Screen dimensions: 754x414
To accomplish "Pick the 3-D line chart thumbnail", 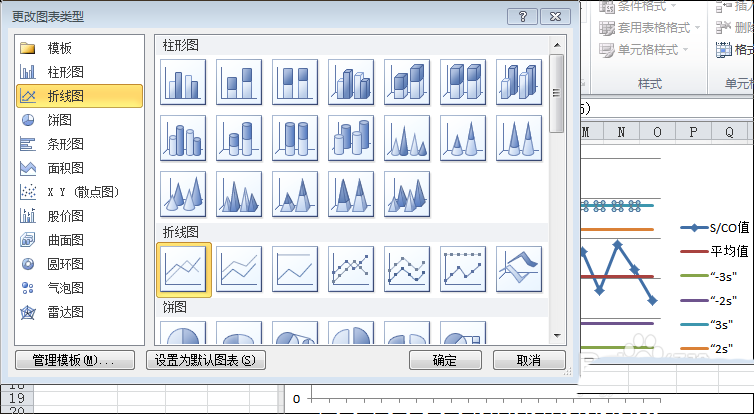I will tap(519, 269).
